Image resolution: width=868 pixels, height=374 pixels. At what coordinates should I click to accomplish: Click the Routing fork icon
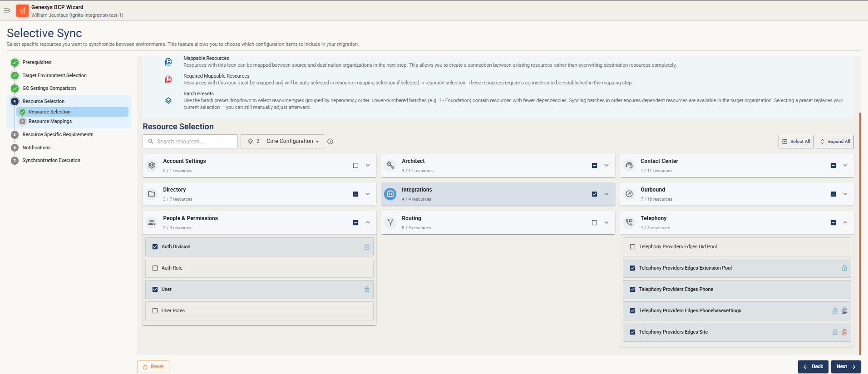click(x=390, y=223)
